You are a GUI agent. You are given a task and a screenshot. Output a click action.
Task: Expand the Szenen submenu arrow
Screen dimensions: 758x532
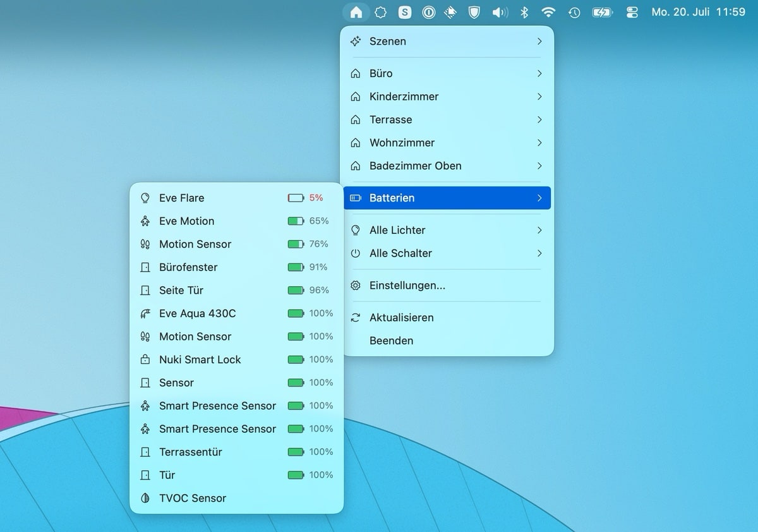[539, 41]
